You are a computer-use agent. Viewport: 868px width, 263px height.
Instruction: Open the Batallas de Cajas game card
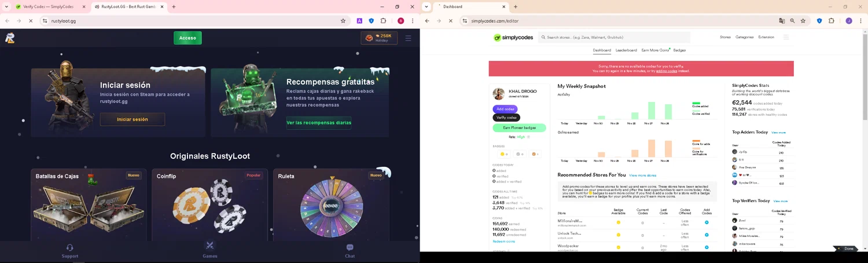pyautogui.click(x=89, y=204)
